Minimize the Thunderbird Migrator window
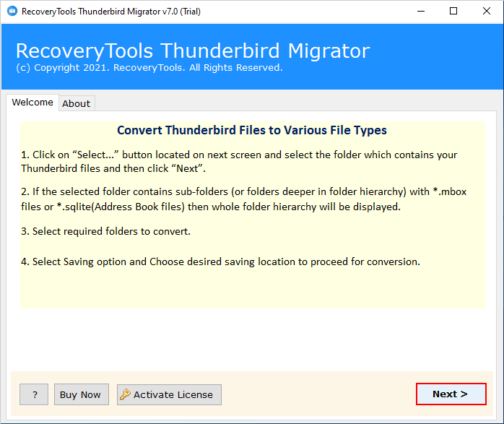 (x=421, y=12)
